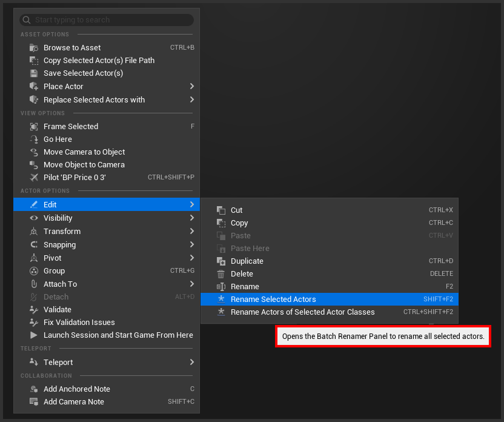This screenshot has width=504, height=422.
Task: Click the Duplicate icon in submenu
Action: (221, 261)
